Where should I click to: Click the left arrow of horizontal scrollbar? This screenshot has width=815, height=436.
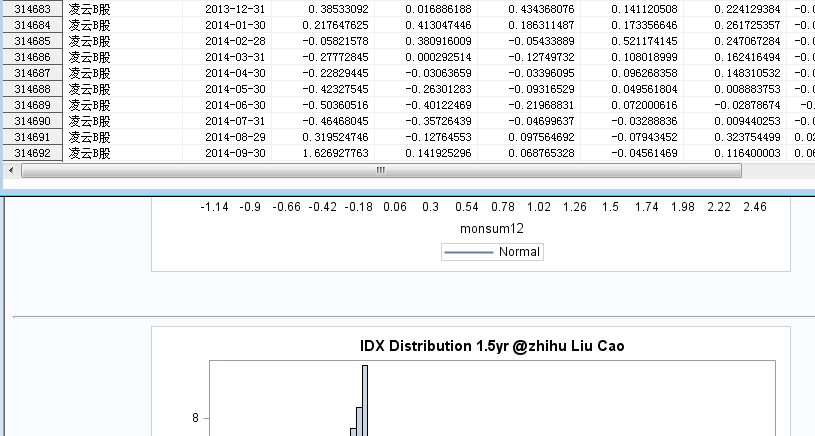(x=13, y=170)
